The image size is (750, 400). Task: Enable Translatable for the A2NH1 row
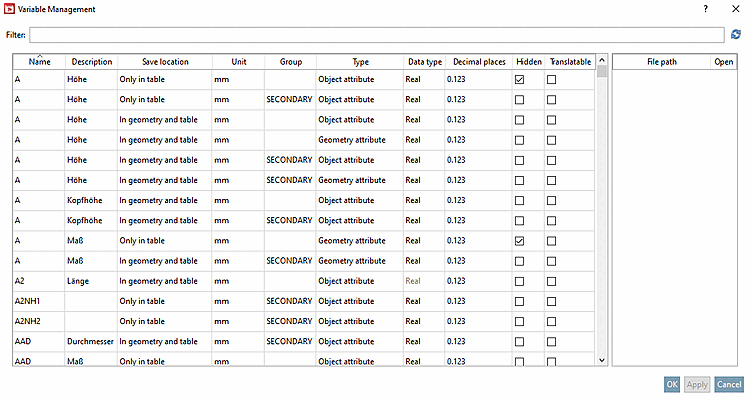[x=551, y=301]
